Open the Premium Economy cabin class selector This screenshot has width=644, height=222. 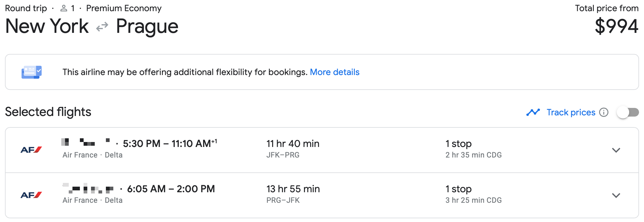[124, 8]
